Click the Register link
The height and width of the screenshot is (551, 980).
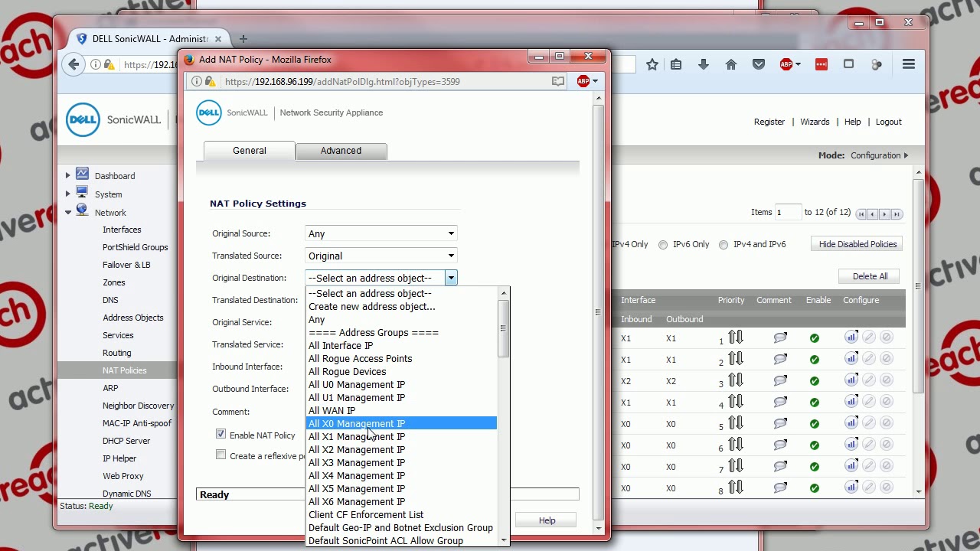tap(769, 122)
